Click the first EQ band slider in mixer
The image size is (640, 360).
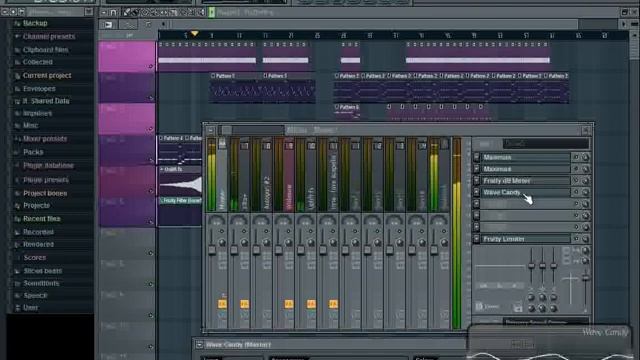point(531,266)
